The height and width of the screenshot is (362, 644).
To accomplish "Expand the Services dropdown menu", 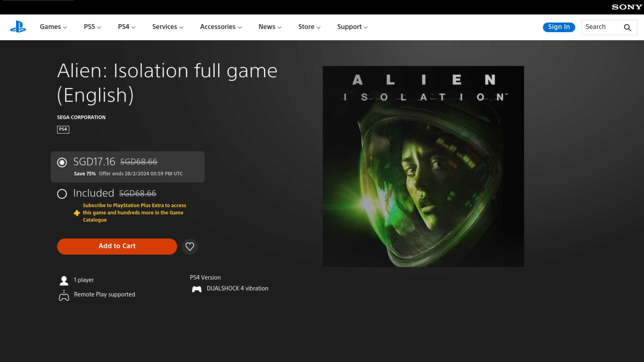I will 167,27.
